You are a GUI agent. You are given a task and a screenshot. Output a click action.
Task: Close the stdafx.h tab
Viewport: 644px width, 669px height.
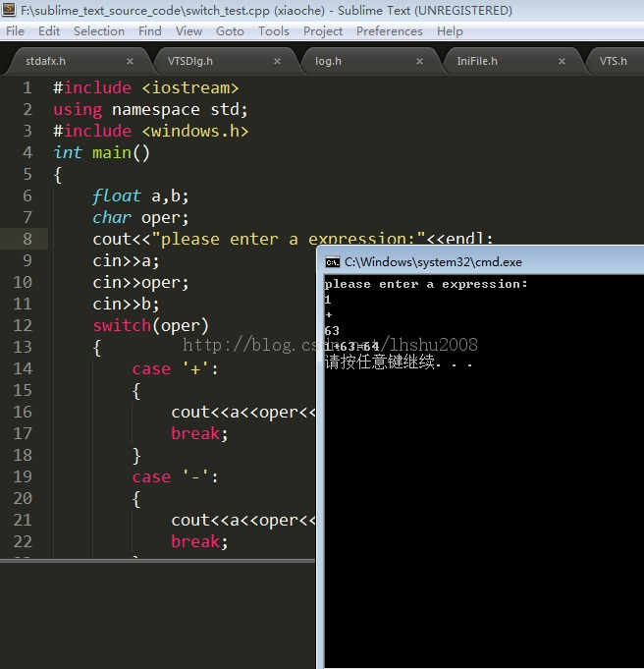click(x=130, y=61)
